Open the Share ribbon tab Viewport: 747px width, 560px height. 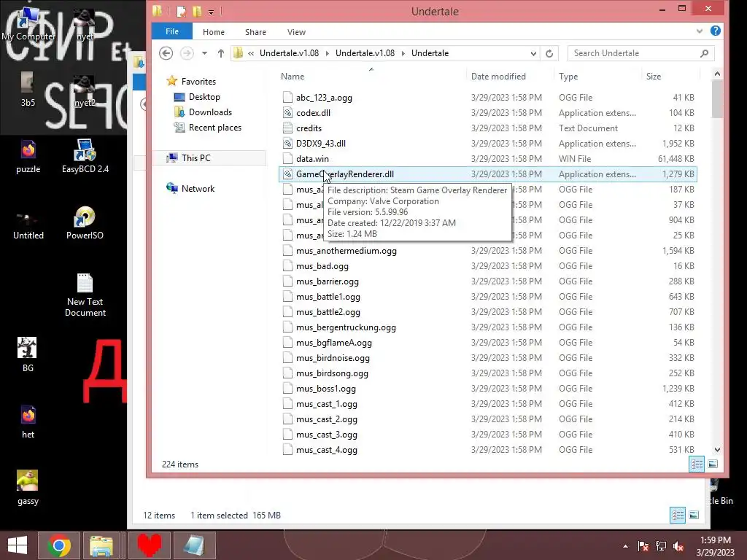pyautogui.click(x=255, y=32)
